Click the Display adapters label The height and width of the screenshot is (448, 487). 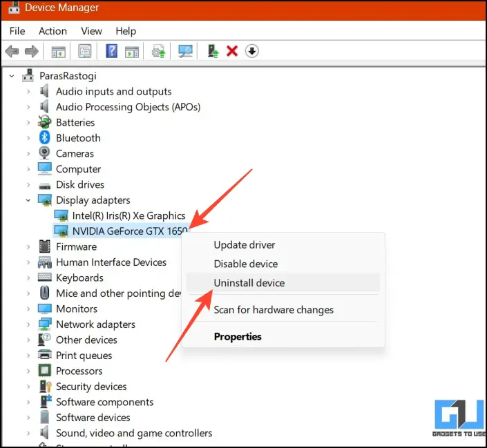(x=93, y=200)
